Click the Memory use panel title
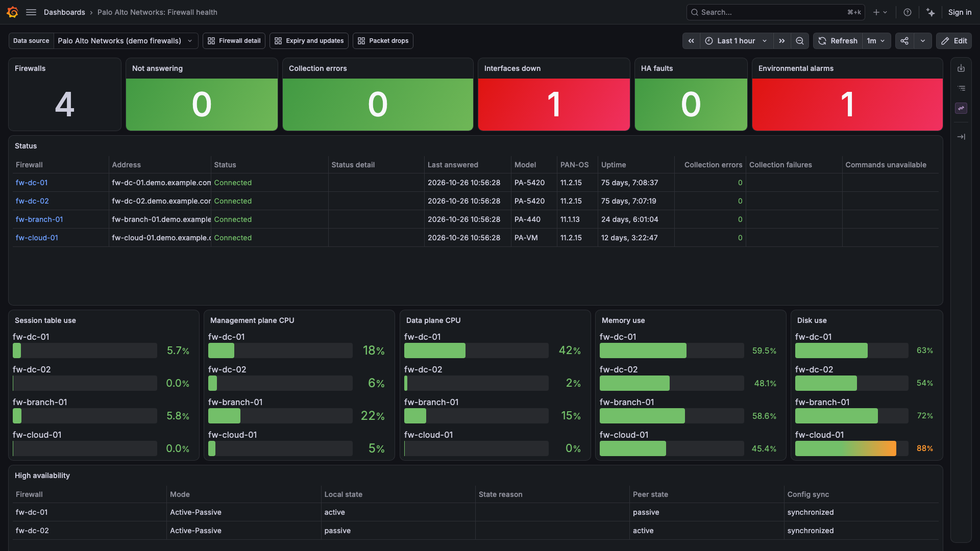980x551 pixels. tap(623, 320)
